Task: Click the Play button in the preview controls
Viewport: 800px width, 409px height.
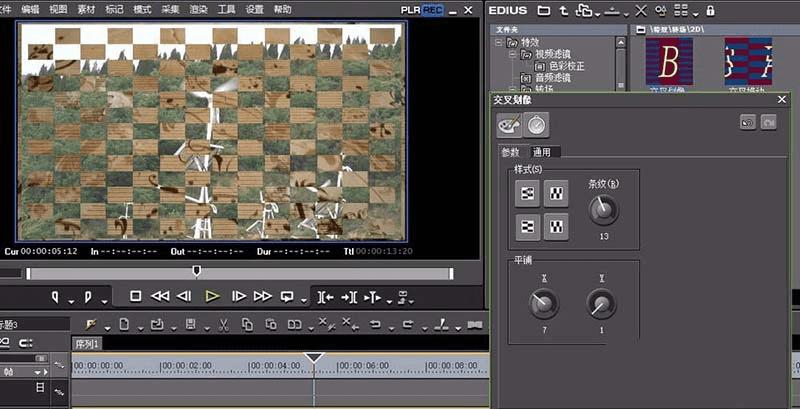Action: pyautogui.click(x=212, y=296)
